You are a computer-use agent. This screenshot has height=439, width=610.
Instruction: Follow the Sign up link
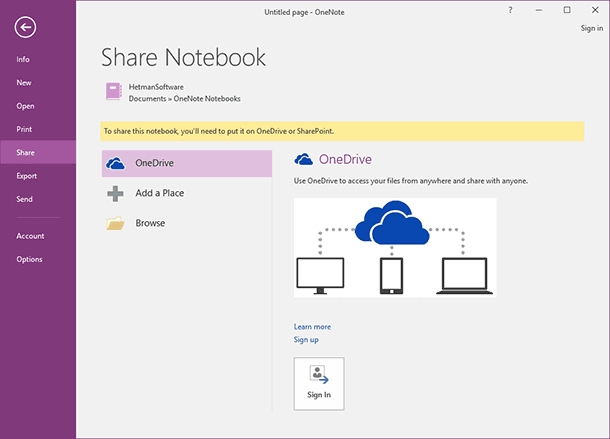pyautogui.click(x=306, y=340)
